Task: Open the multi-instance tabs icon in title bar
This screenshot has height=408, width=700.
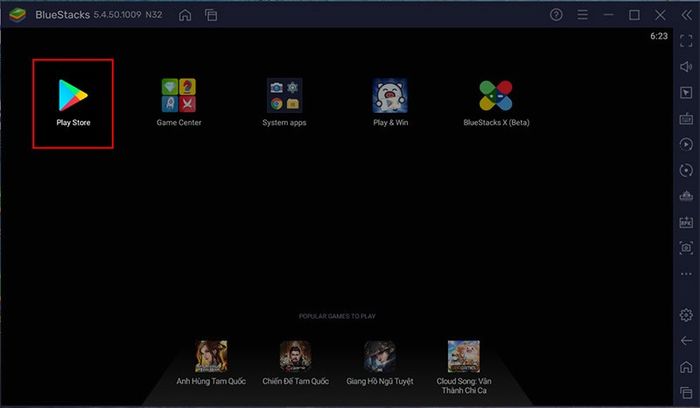Action: point(211,15)
